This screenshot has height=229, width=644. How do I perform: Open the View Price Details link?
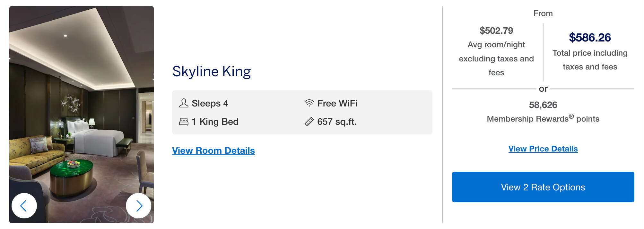tap(543, 149)
